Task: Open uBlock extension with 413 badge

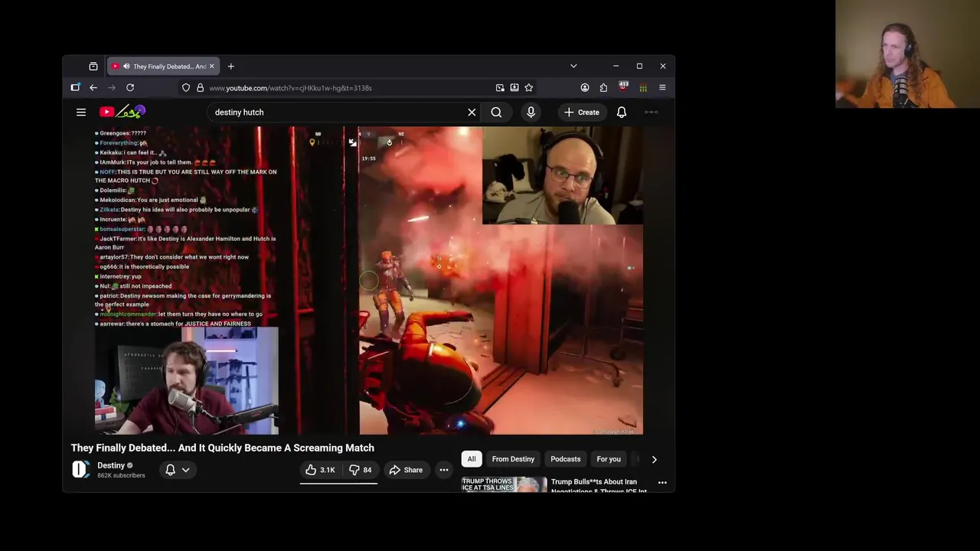Action: 623,87
